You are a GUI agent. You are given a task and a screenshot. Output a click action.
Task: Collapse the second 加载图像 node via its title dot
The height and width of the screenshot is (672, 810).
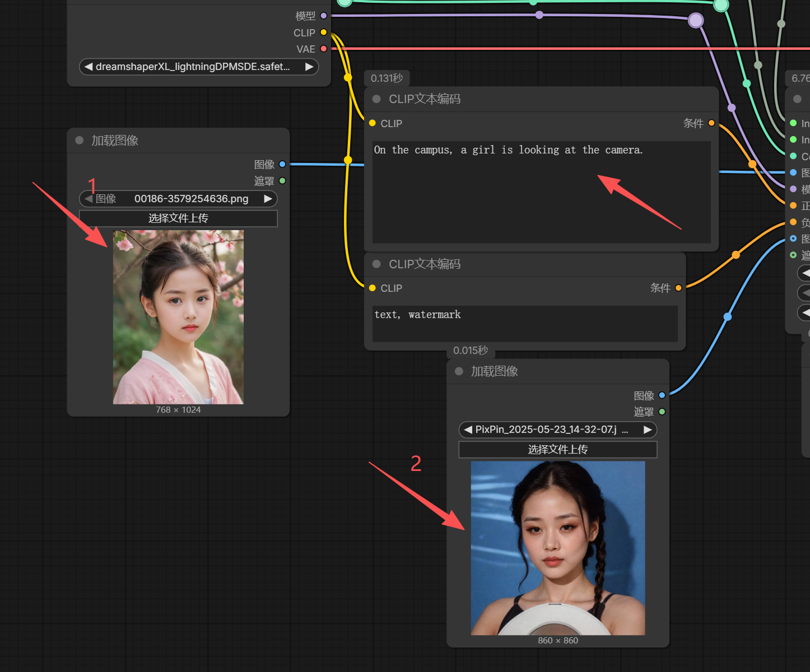point(459,371)
